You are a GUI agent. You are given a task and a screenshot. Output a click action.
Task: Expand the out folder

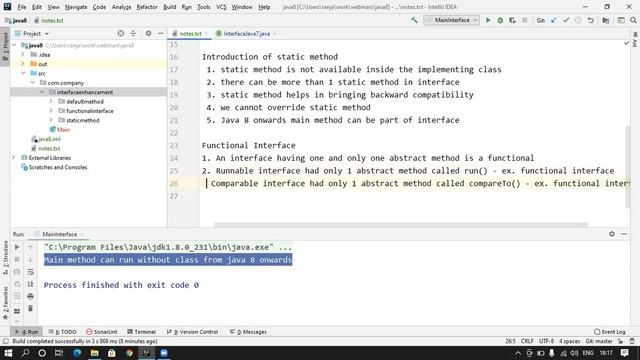click(x=23, y=64)
